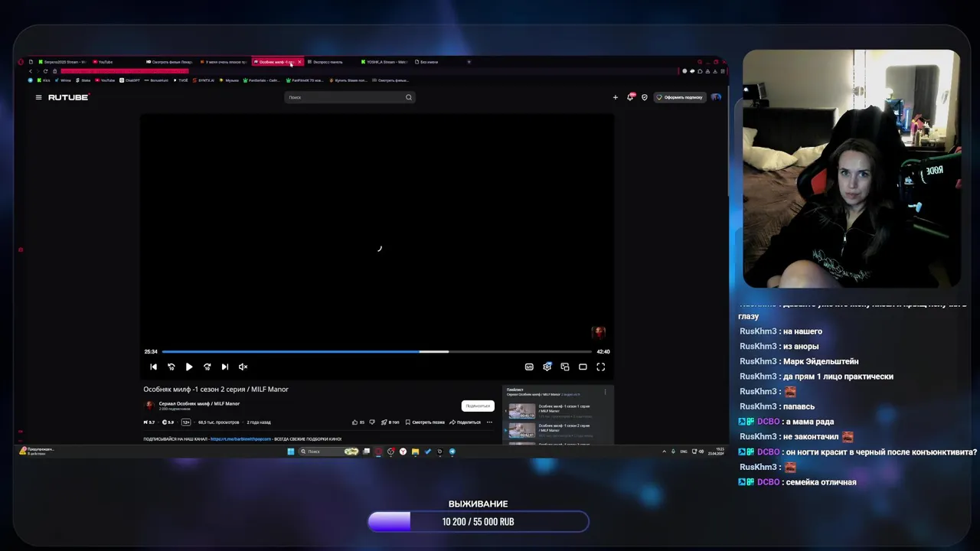Image resolution: width=980 pixels, height=551 pixels.
Task: Open the Музыка bookmark
Action: (229, 80)
